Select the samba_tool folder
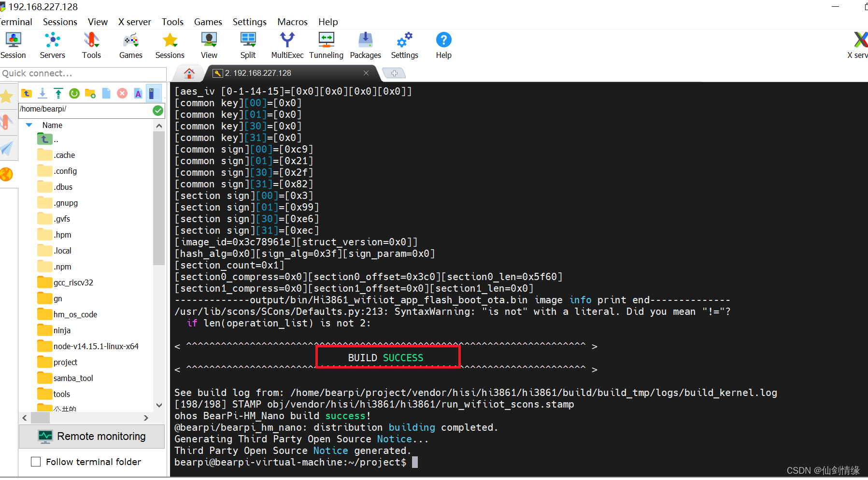 (x=65, y=378)
